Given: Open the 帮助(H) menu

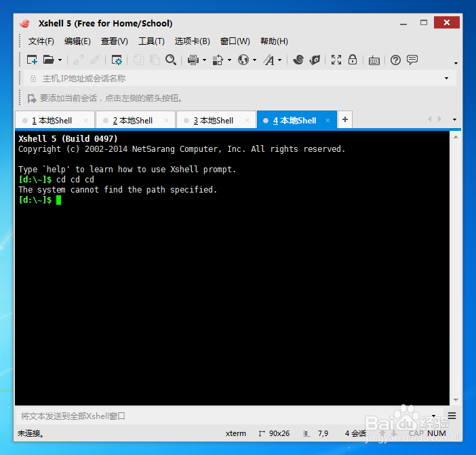Looking at the screenshot, I should [274, 41].
